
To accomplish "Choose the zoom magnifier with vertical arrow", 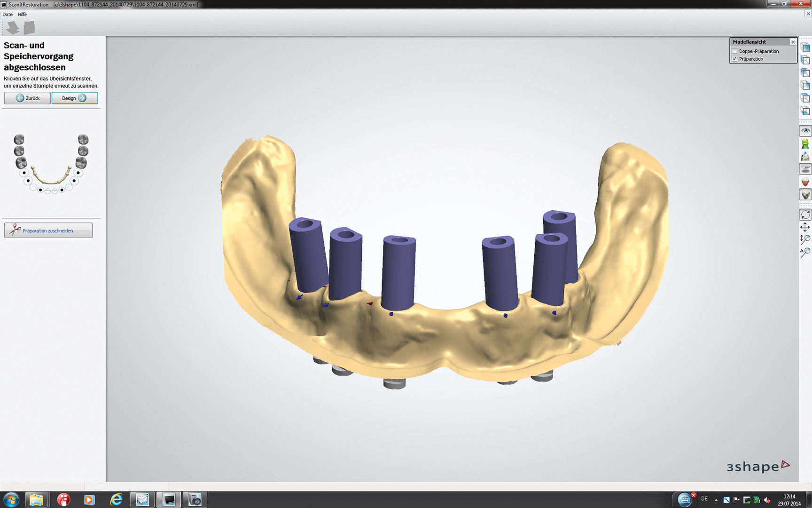I will click(805, 239).
